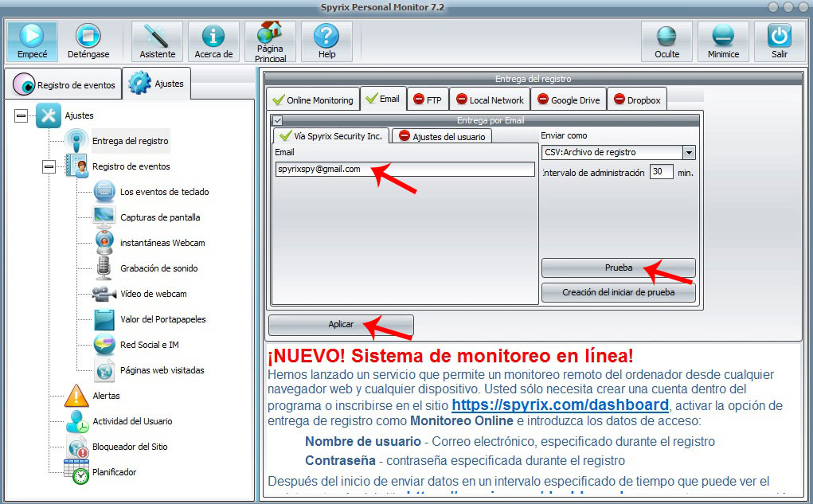Image resolution: width=813 pixels, height=504 pixels.
Task: Open the Enviar como format dropdown
Action: 689,152
